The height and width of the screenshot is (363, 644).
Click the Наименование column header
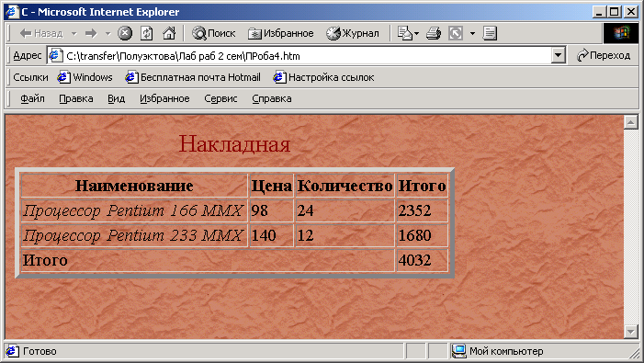coord(134,186)
